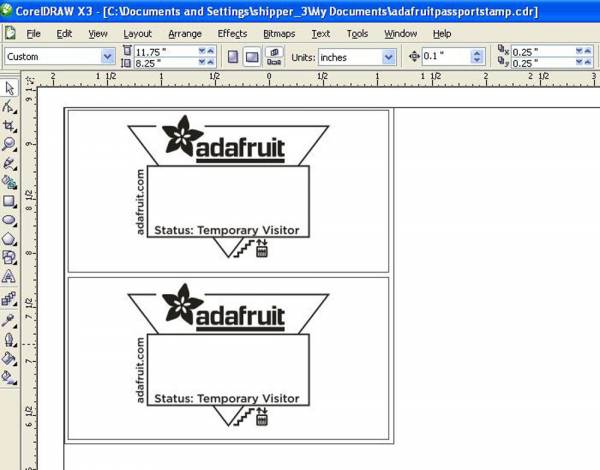The image size is (600, 470).
Task: Decrease page width 11.75 with down arrow
Action: (x=202, y=51)
